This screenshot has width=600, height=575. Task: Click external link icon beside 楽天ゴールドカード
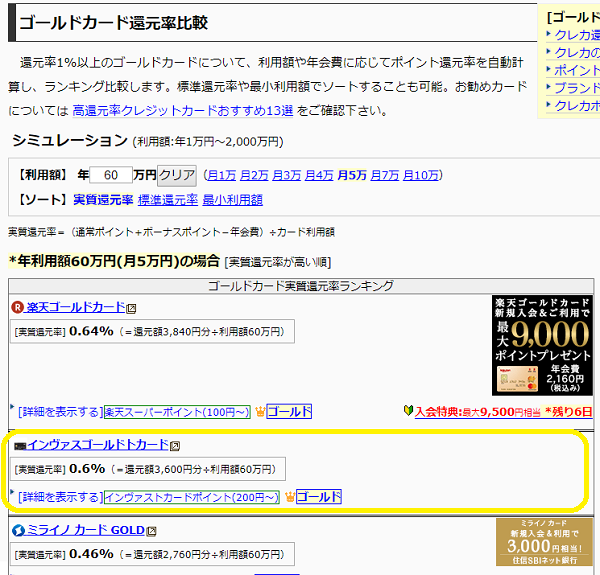coord(131,309)
